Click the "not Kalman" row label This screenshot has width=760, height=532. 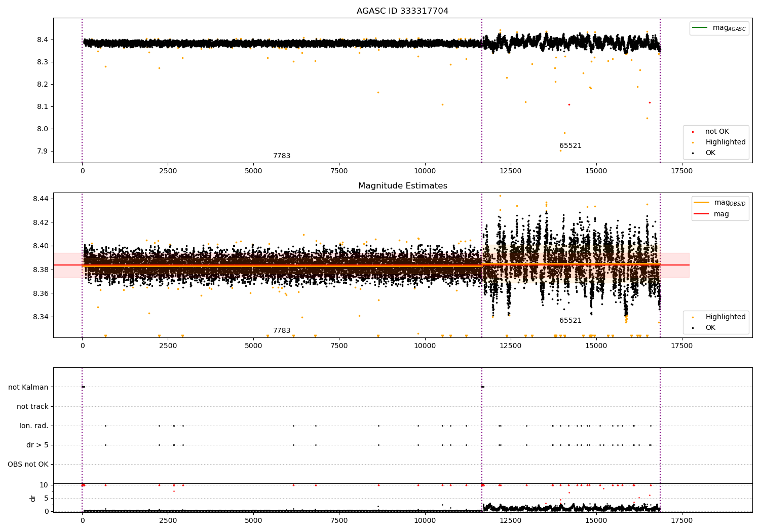pos(28,388)
